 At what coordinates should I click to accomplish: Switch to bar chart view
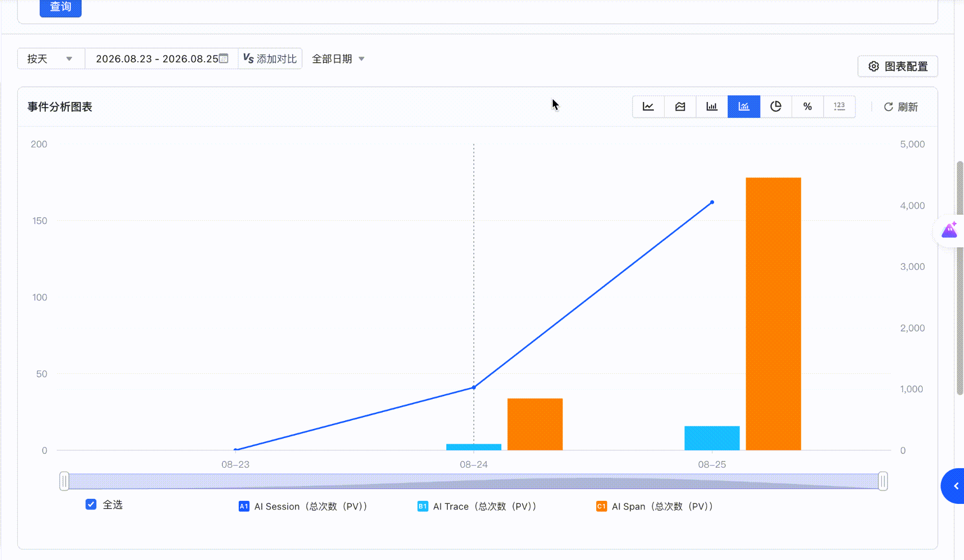point(712,107)
